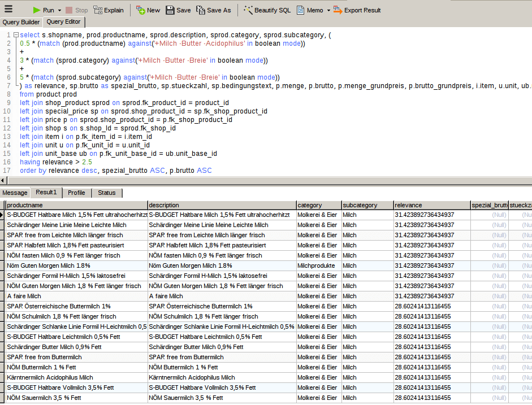
Task: Click the editor horizontal scrollbar left arrow
Action: (3, 180)
